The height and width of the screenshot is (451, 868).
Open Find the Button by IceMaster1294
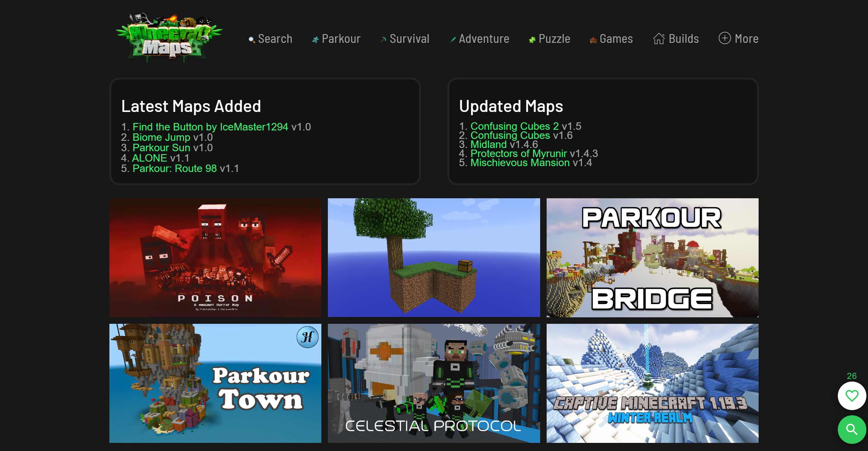tap(210, 127)
